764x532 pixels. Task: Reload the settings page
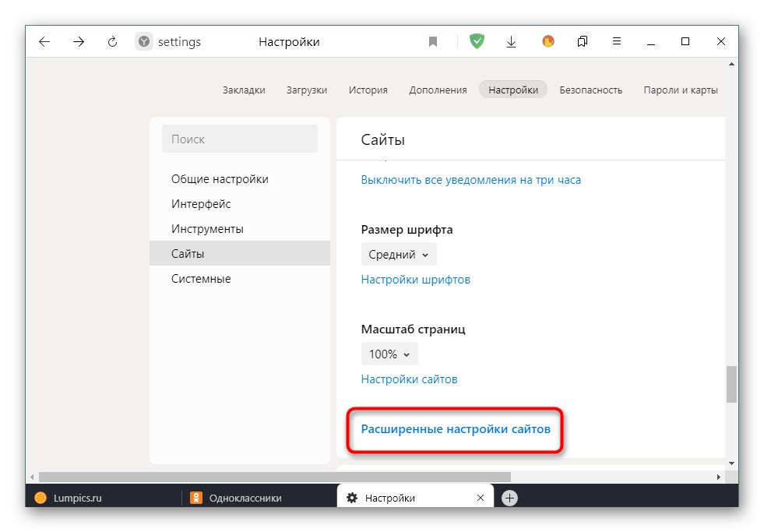[x=113, y=41]
